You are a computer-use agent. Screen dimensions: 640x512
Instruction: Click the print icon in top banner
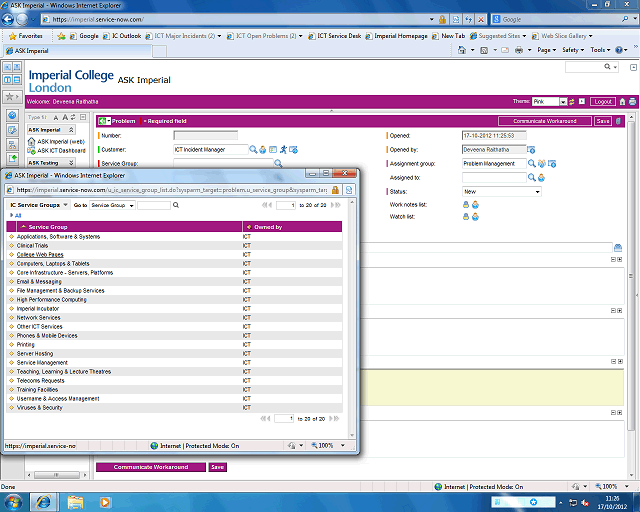(x=632, y=101)
